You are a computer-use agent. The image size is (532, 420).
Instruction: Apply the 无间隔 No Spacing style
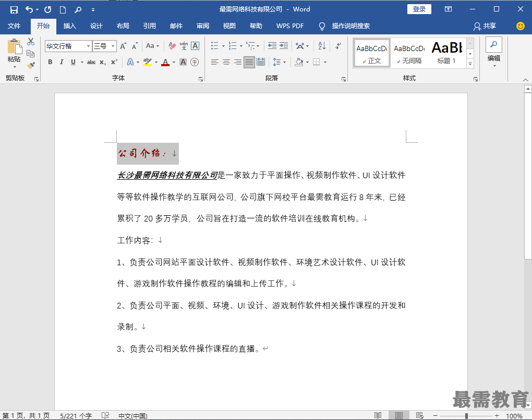click(x=409, y=53)
